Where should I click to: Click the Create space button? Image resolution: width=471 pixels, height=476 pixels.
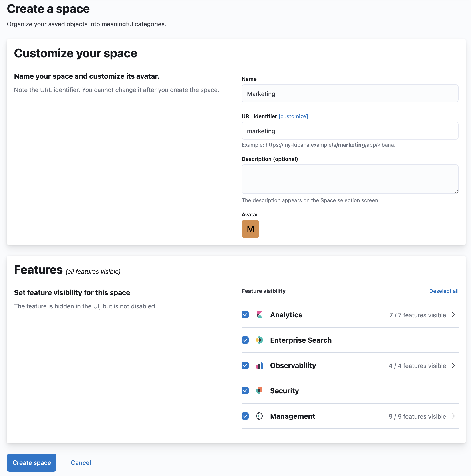(31, 462)
